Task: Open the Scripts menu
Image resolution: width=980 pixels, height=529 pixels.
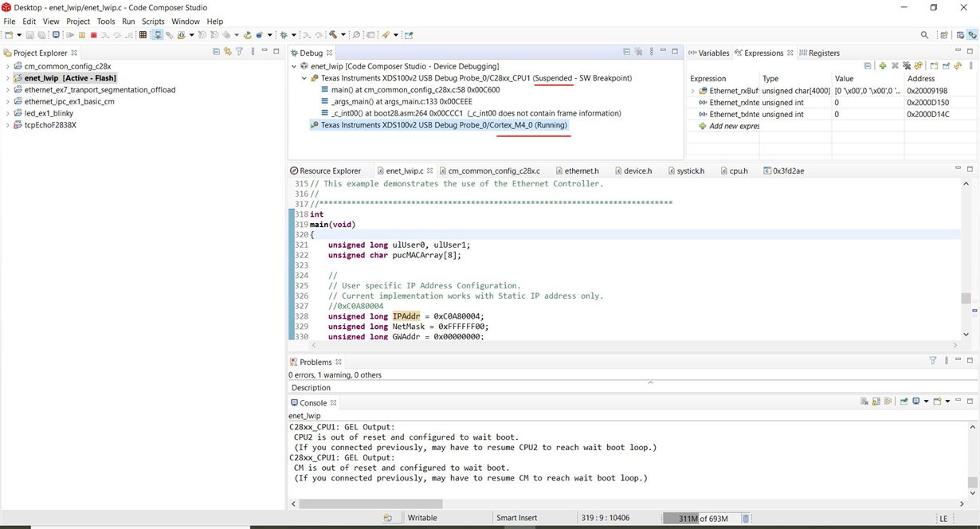Action: click(153, 21)
